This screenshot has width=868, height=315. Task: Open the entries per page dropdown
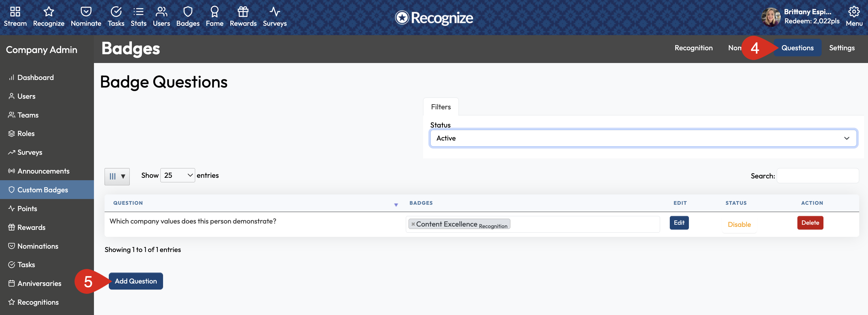177,175
